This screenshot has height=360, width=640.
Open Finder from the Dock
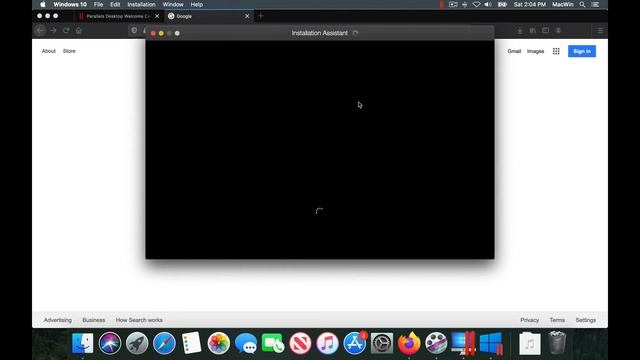tap(82, 343)
